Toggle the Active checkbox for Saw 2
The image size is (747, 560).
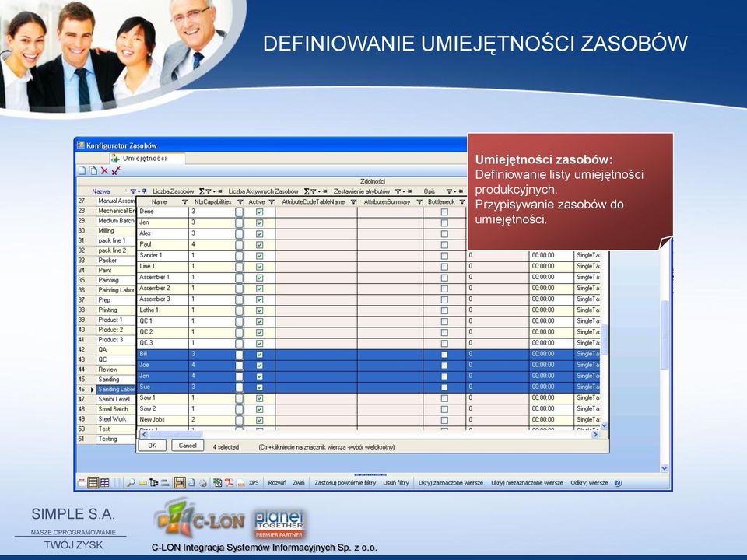click(260, 409)
